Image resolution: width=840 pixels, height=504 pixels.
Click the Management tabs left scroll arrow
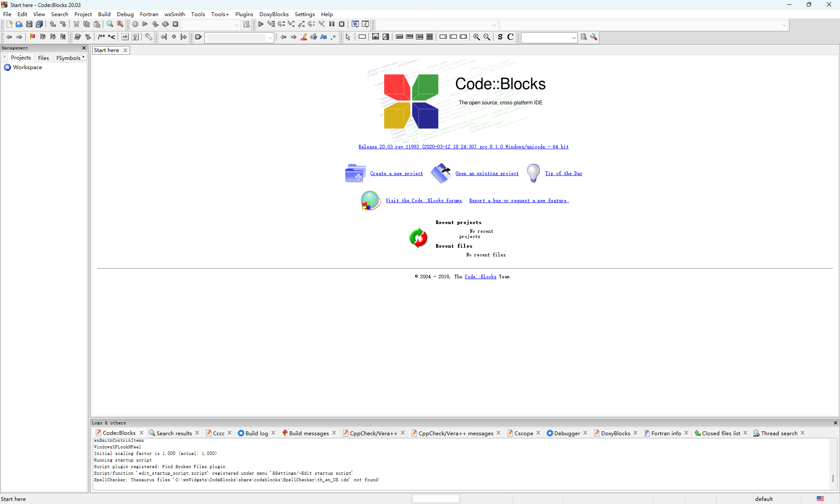pos(4,57)
